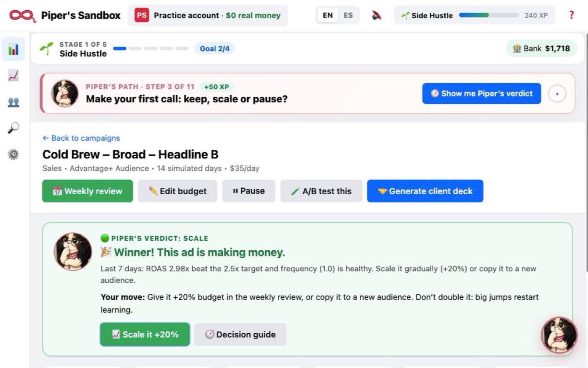
Task: Click Piper's avatar in the path banner
Action: tap(65, 93)
